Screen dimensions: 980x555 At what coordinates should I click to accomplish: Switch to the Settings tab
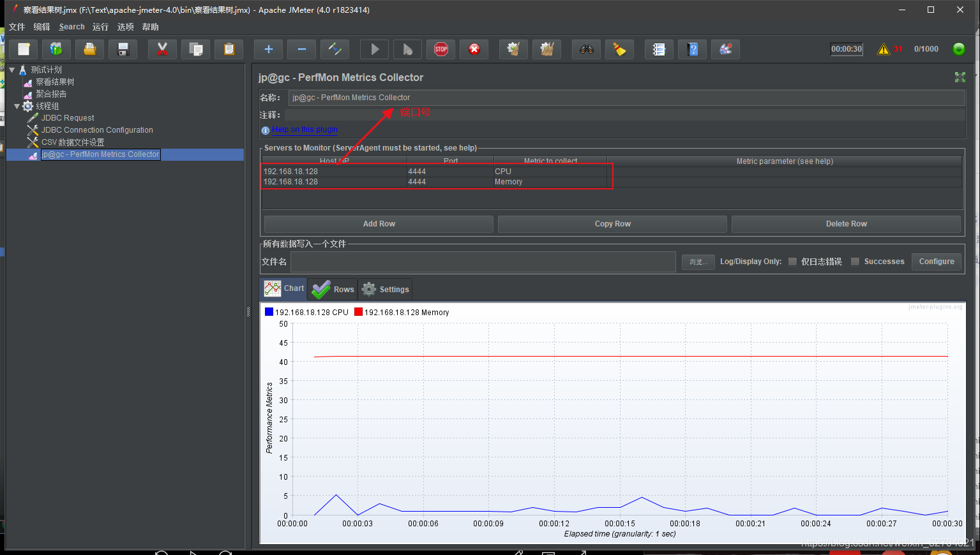point(385,289)
